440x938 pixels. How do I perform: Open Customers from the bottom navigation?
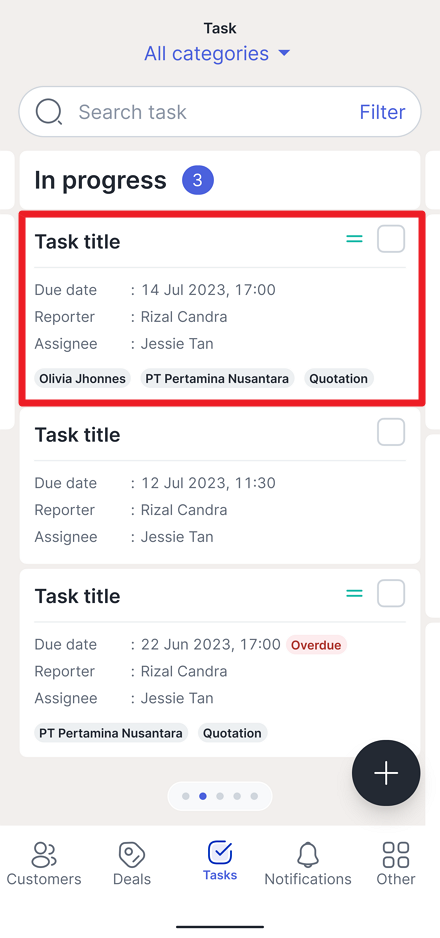tap(44, 864)
